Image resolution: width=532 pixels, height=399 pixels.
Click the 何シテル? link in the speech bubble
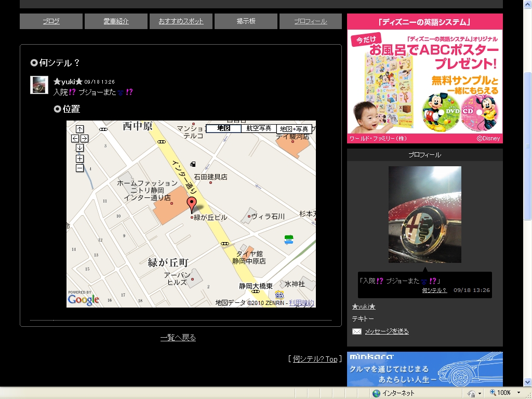(x=434, y=290)
